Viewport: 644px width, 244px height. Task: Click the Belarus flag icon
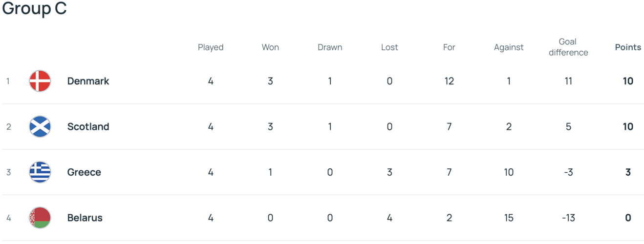click(x=40, y=218)
